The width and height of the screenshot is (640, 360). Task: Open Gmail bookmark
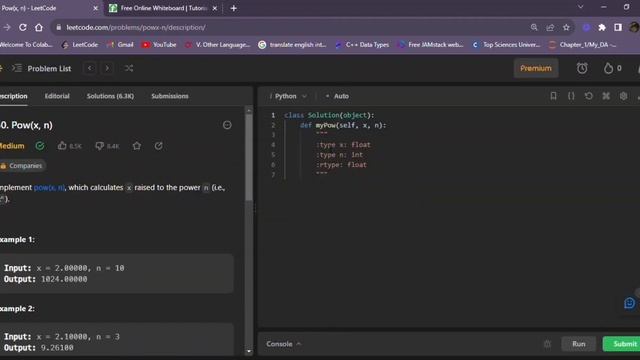click(120, 44)
